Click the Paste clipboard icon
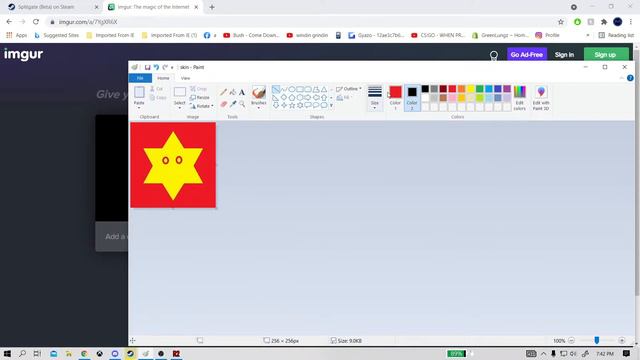 139,93
